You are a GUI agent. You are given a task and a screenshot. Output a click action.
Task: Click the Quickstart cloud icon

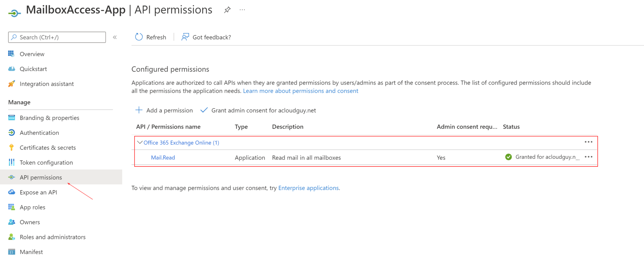[12, 69]
